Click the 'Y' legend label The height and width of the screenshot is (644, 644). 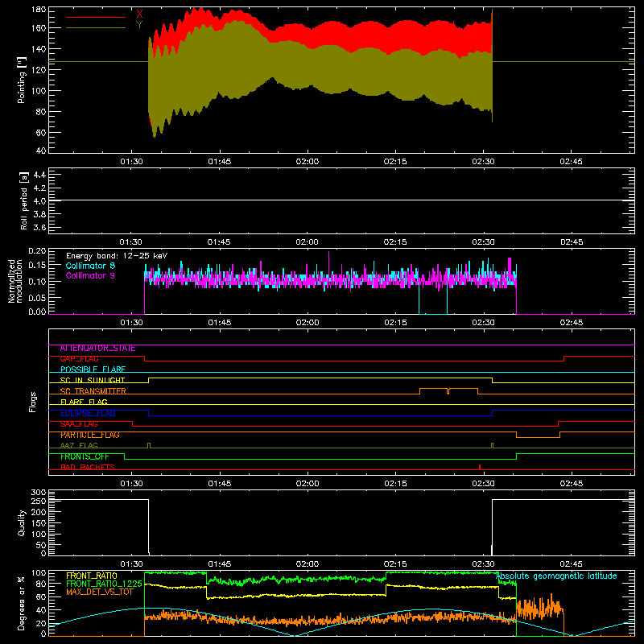(139, 25)
